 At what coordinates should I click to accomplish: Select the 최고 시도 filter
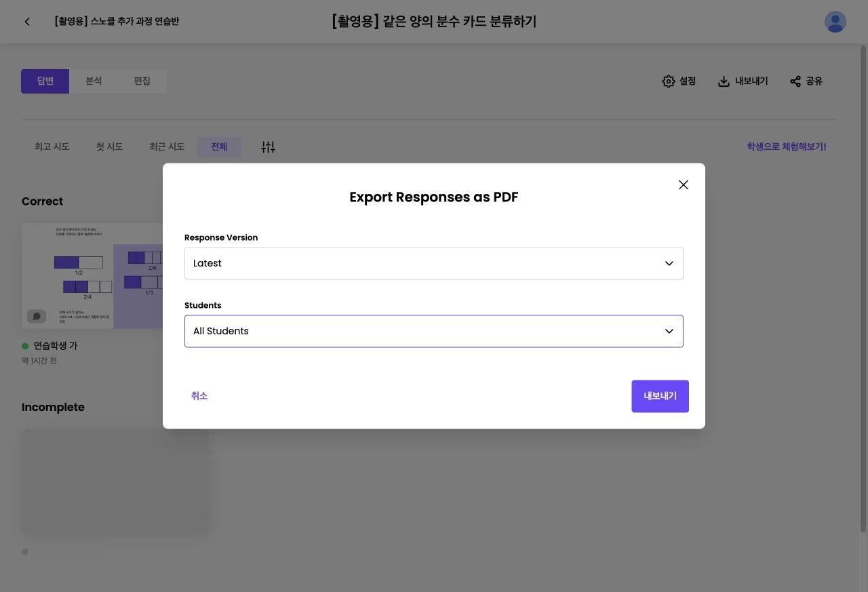click(x=52, y=146)
